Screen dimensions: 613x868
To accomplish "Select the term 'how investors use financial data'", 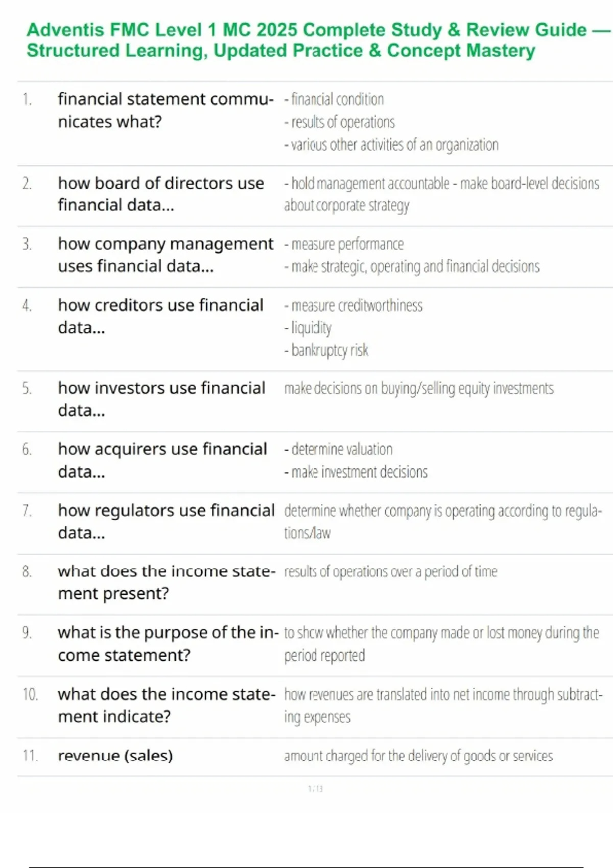I will click(x=161, y=399).
